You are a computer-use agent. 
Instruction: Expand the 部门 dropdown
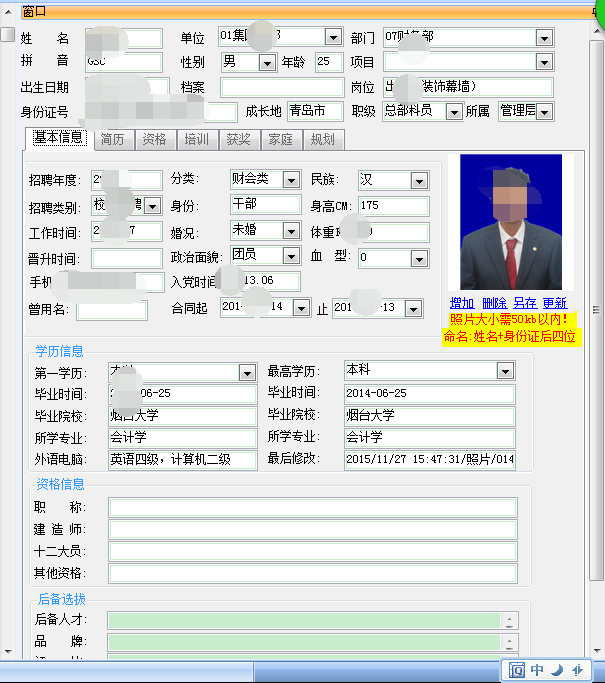[544, 38]
